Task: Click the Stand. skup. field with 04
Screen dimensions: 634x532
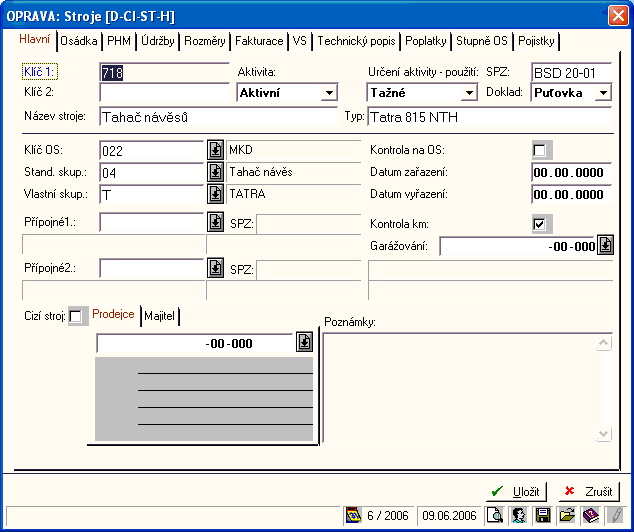Action: click(152, 173)
